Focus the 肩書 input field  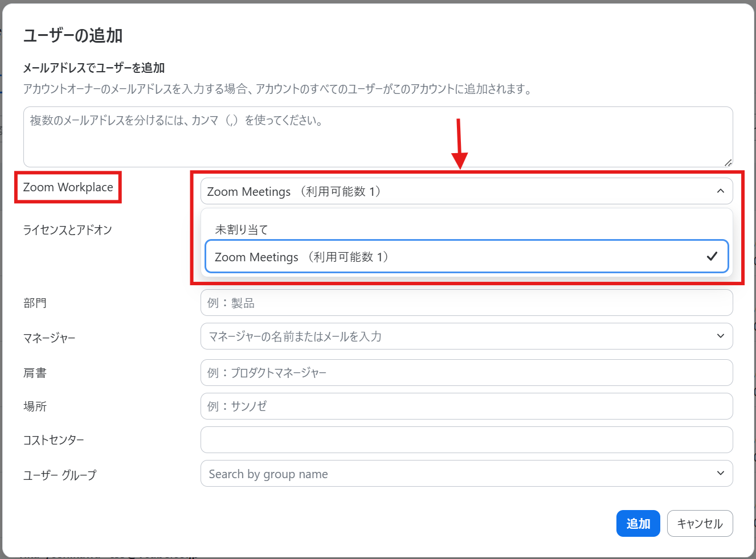[466, 373]
